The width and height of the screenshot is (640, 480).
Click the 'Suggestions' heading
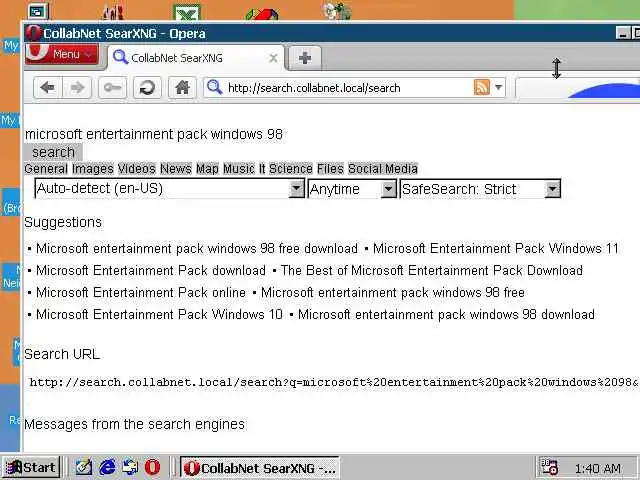point(63,222)
